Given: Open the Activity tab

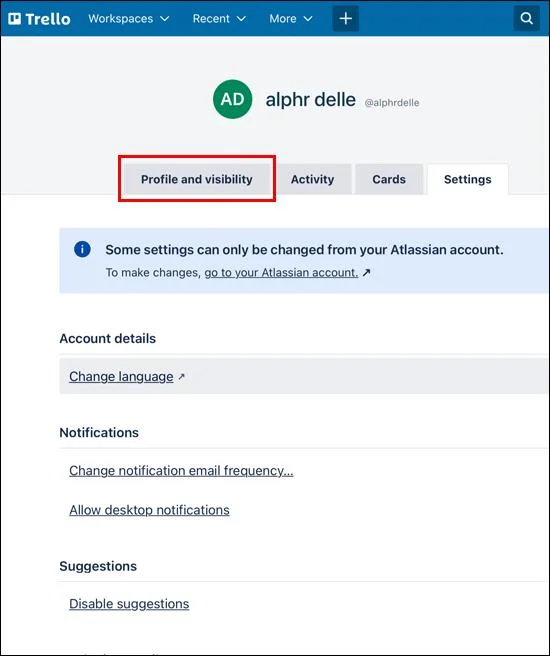Looking at the screenshot, I should tap(312, 179).
